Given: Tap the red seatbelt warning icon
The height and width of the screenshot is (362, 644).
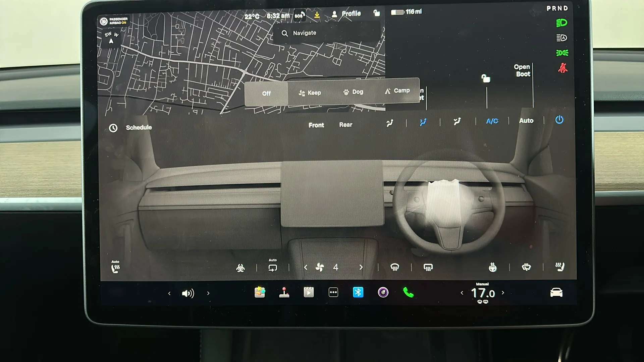Looking at the screenshot, I should [562, 68].
